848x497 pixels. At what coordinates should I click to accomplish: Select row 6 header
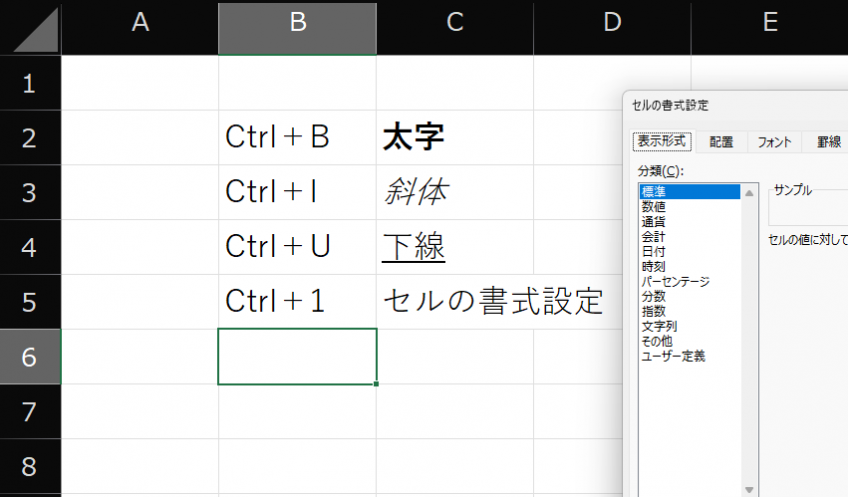[30, 356]
